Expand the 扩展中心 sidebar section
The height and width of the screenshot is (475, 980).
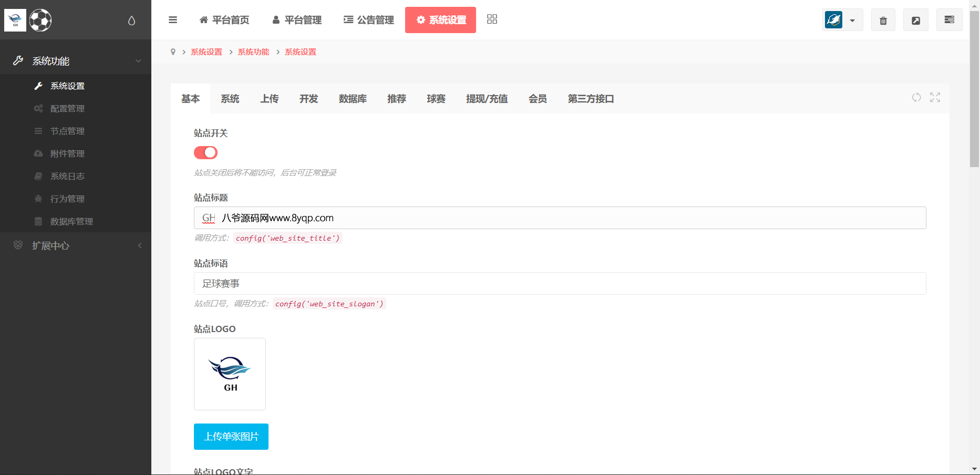click(x=76, y=245)
